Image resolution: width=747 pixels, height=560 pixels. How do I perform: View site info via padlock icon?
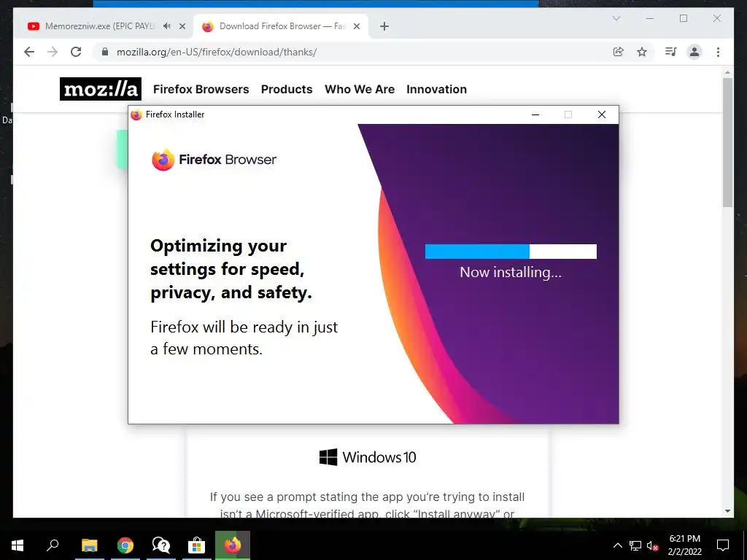tap(105, 52)
